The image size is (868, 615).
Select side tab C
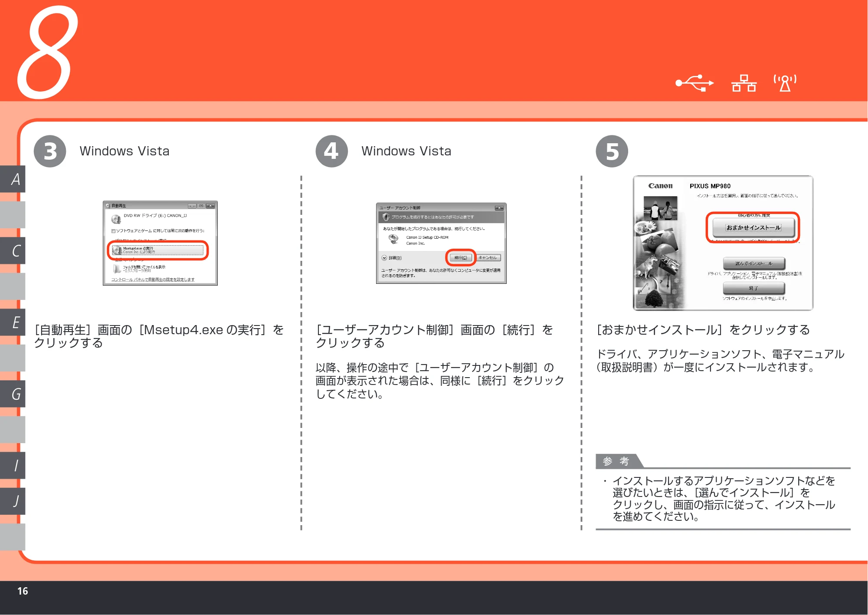pos(13,250)
